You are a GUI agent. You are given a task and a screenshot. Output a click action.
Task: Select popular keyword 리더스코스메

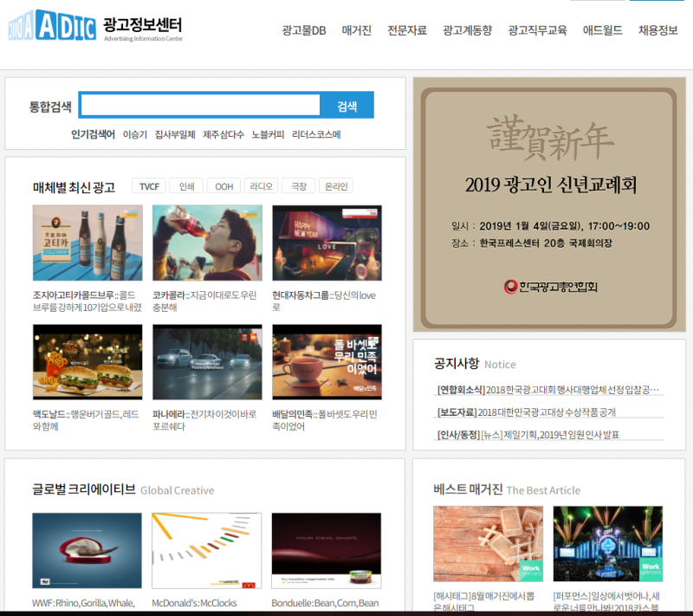[316, 134]
